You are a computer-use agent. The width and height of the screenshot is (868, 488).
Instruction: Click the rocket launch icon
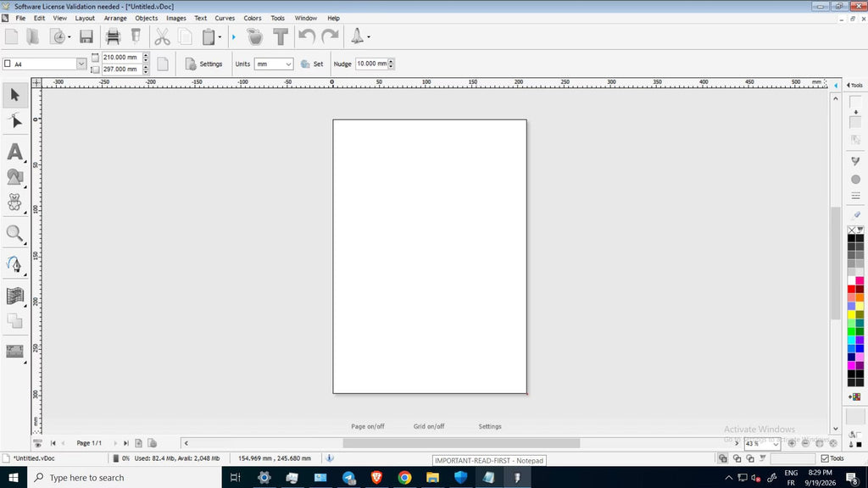(357, 36)
